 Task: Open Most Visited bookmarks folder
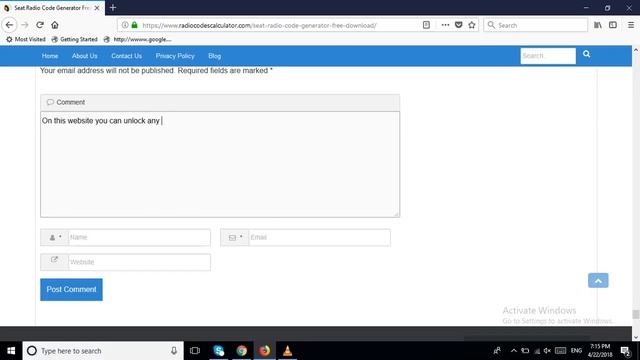click(26, 39)
